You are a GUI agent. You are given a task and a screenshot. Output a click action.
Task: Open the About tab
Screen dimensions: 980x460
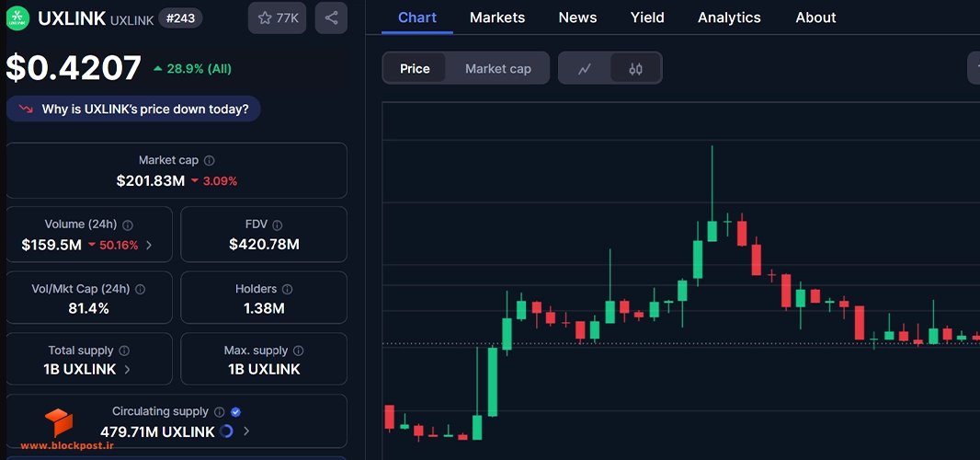[815, 17]
